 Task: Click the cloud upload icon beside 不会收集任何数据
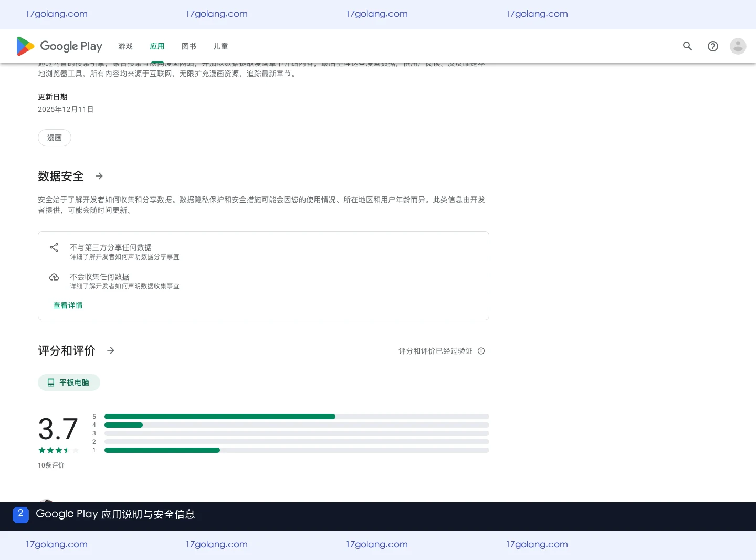pyautogui.click(x=54, y=277)
